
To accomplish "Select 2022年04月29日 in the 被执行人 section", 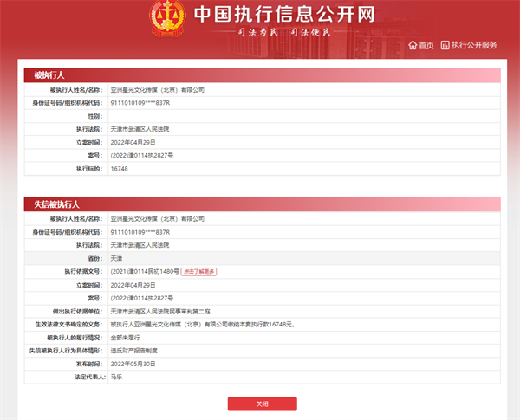I will tap(133, 143).
